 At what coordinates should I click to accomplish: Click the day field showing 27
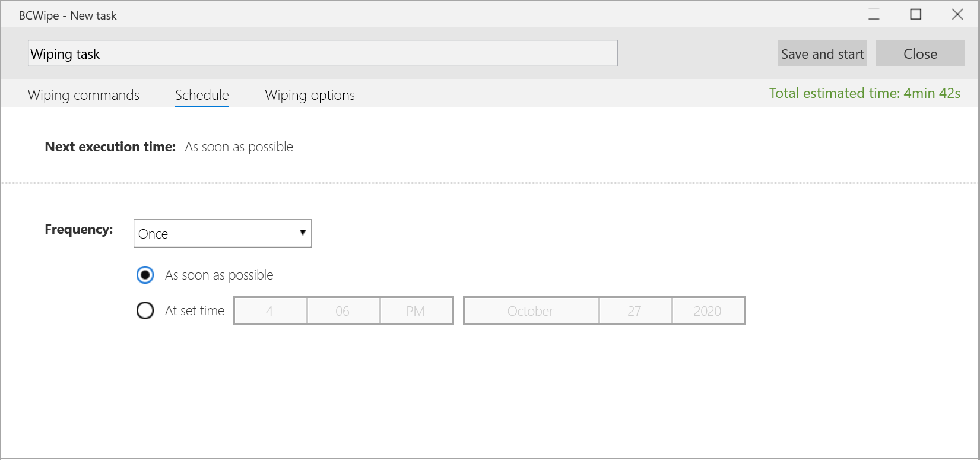(635, 310)
